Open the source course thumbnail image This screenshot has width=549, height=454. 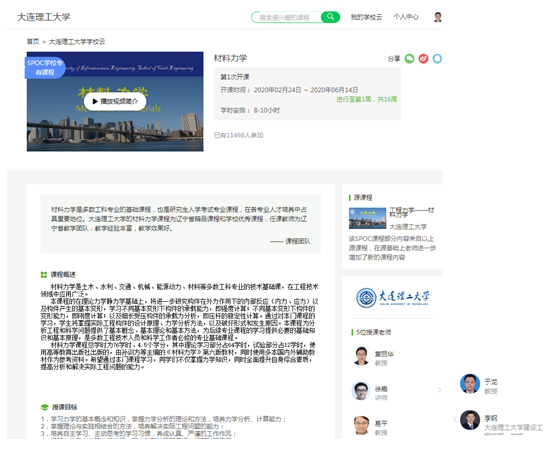tap(367, 218)
